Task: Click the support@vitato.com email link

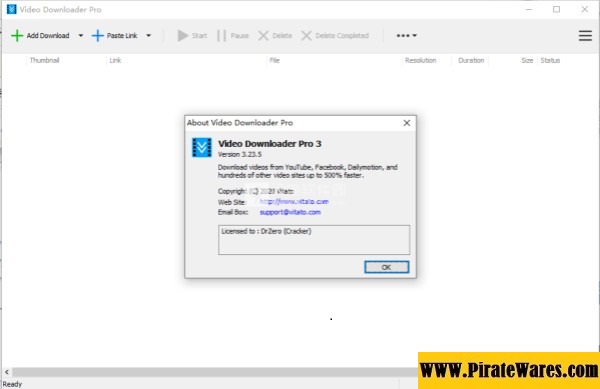Action: pyautogui.click(x=290, y=212)
